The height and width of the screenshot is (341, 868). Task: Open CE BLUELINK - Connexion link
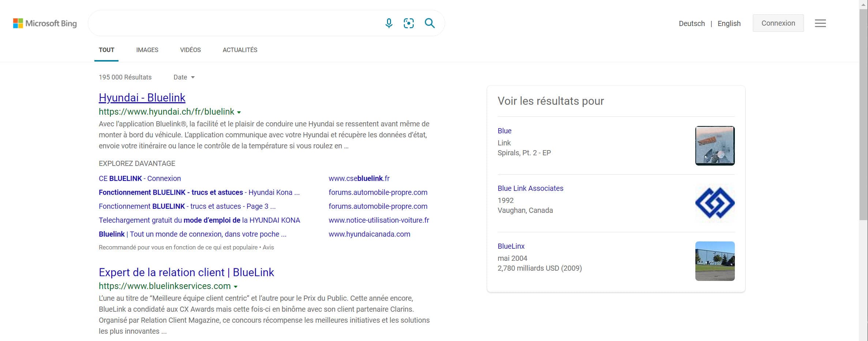[140, 178]
